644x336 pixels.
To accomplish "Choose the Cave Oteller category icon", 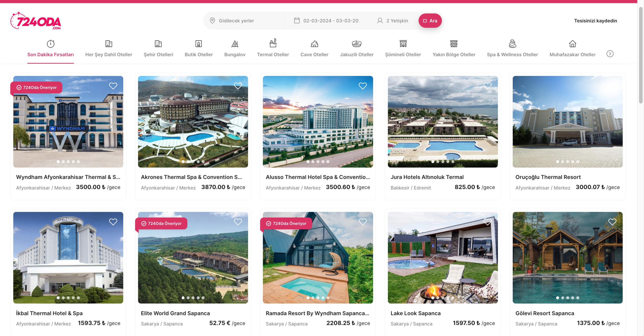I will [314, 44].
